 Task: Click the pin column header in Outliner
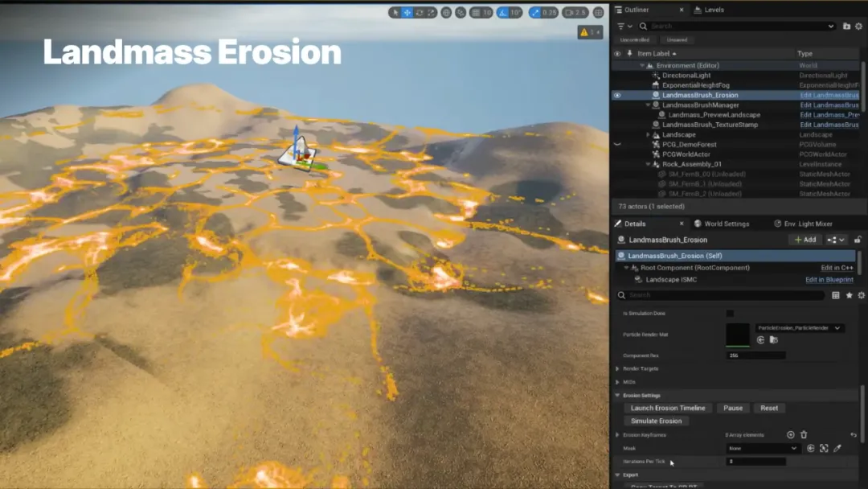(x=629, y=54)
